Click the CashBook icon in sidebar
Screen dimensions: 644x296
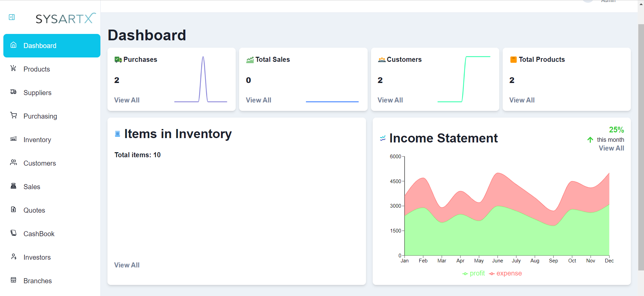(x=13, y=233)
